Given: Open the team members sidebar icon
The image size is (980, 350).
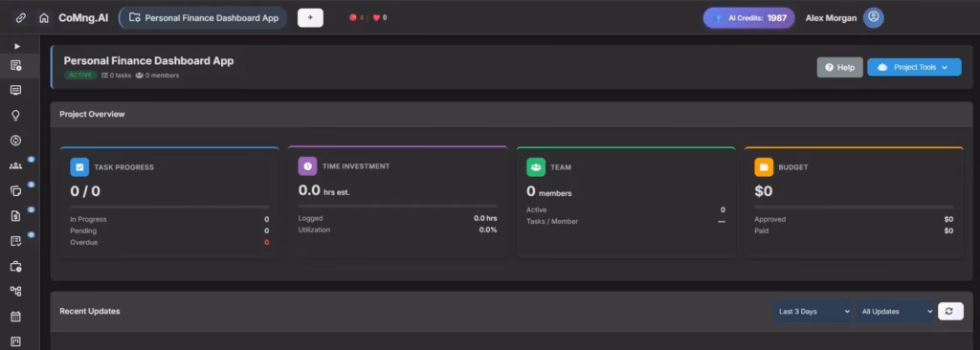Looking at the screenshot, I should point(16,165).
